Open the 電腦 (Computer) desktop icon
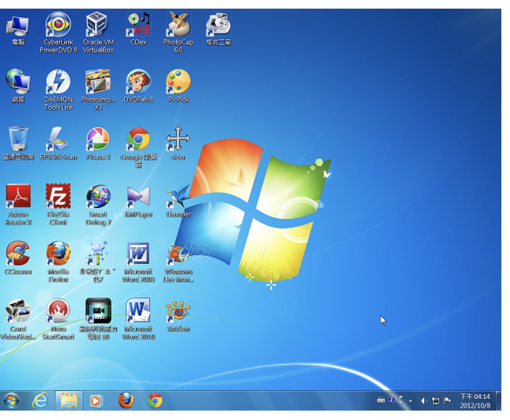The width and height of the screenshot is (510, 420). click(18, 30)
